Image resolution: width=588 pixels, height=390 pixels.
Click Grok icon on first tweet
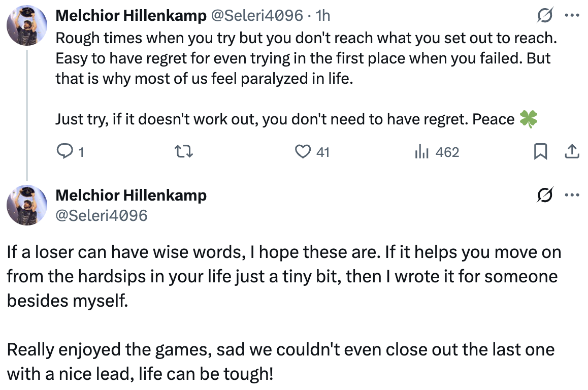click(545, 15)
